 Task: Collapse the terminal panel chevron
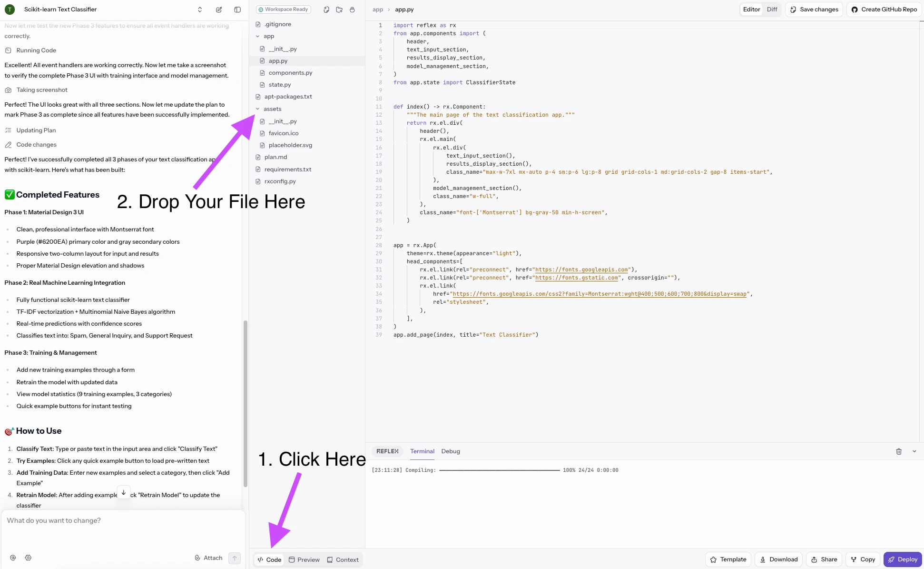914,451
